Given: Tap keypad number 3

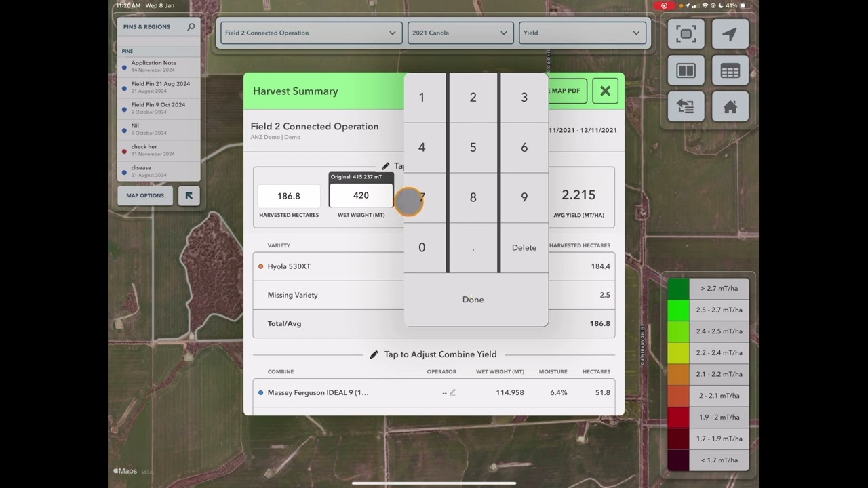Looking at the screenshot, I should [x=524, y=98].
